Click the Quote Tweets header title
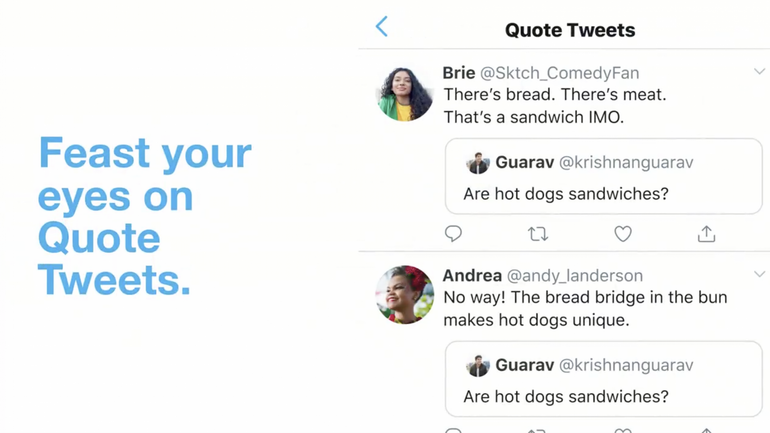Image resolution: width=770 pixels, height=433 pixels. pos(570,30)
